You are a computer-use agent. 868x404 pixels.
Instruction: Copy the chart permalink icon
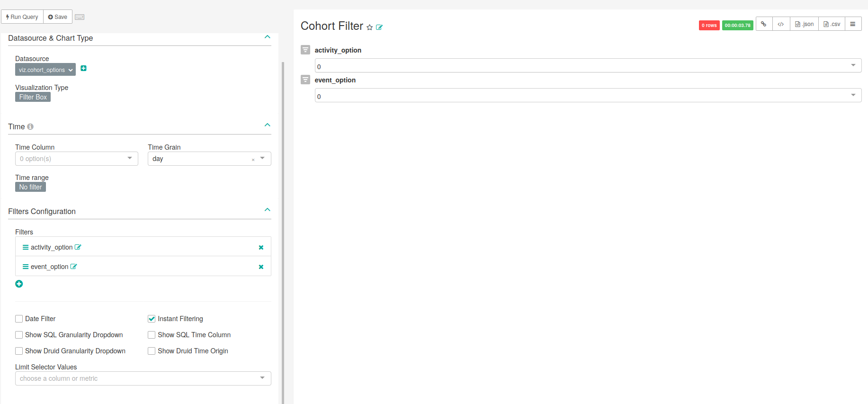click(x=764, y=24)
